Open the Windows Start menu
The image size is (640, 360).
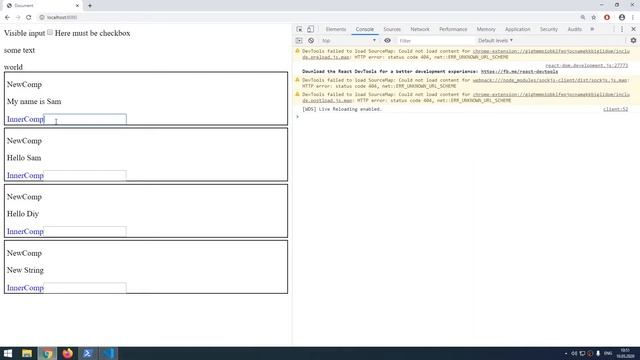pyautogui.click(x=8, y=353)
